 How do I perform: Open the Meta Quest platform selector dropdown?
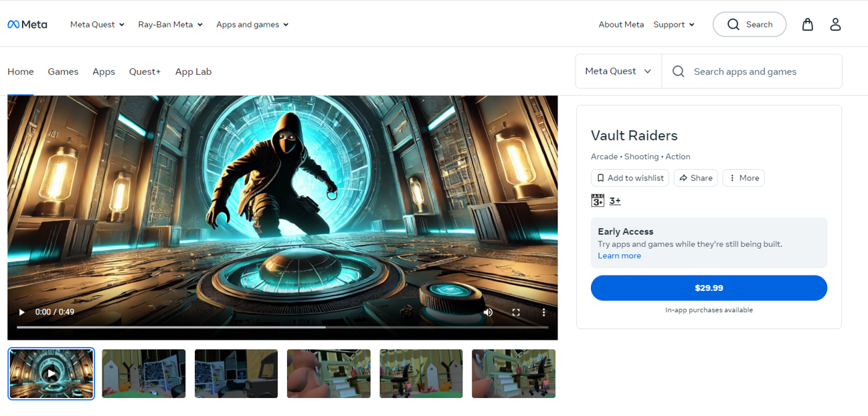(x=618, y=72)
